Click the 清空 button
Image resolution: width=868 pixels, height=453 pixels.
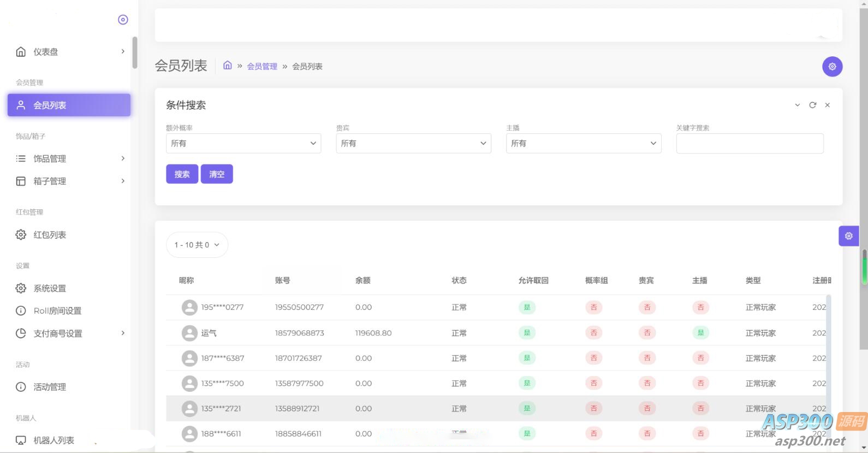[x=217, y=174]
